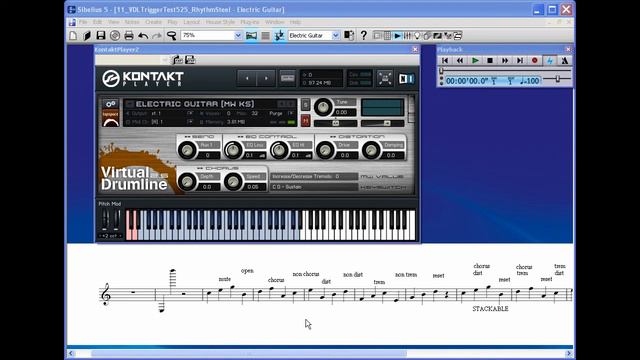Click Fast-forward in Playback window

[x=505, y=60]
